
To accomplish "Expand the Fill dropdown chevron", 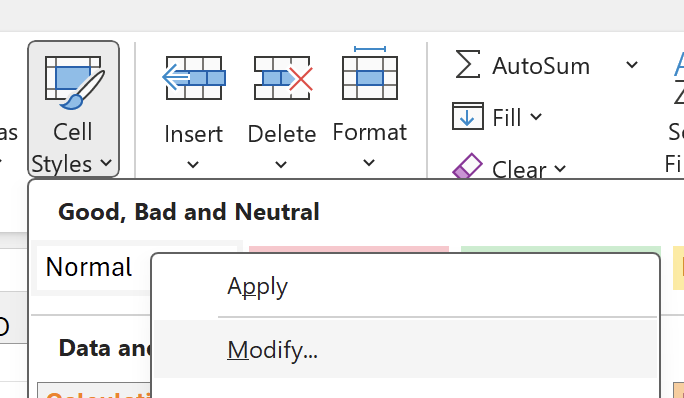I will click(536, 117).
